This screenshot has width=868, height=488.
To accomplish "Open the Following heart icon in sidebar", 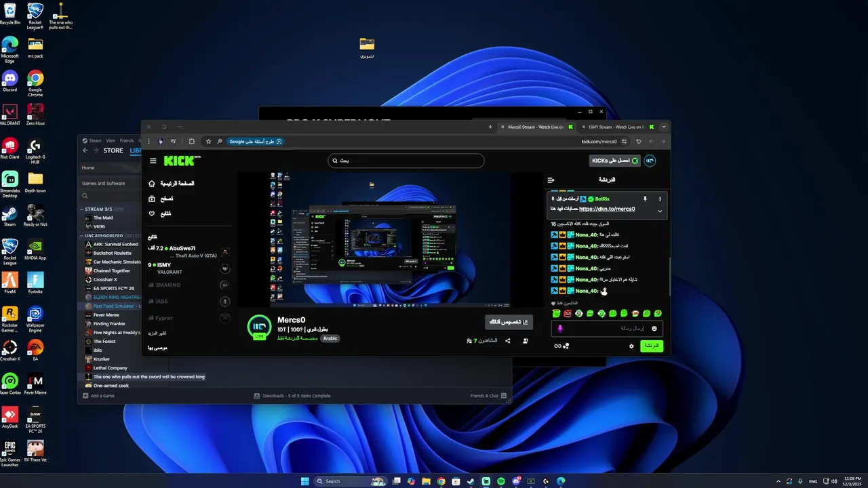I will coord(152,213).
